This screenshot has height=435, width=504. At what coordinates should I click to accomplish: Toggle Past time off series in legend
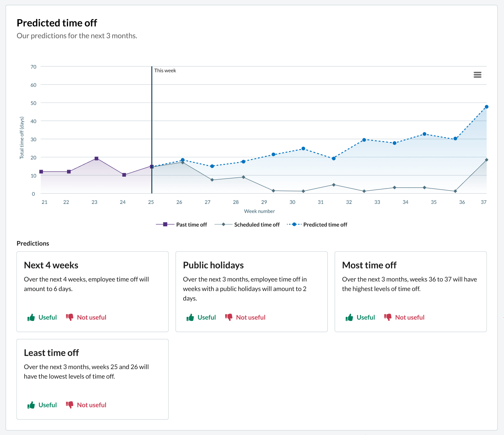191,224
